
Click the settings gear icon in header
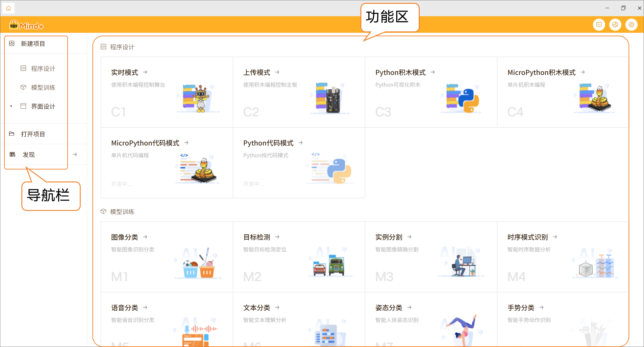click(631, 25)
